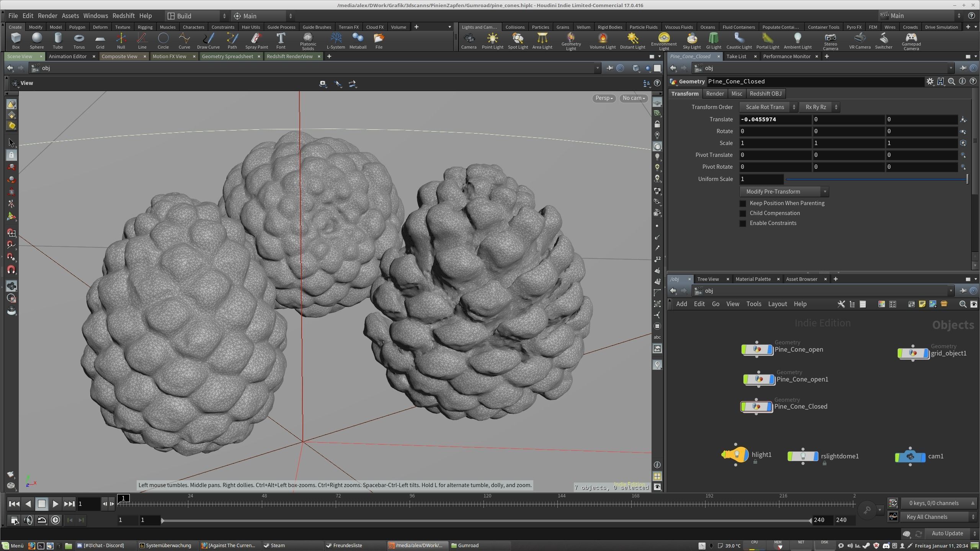This screenshot has width=980, height=551.
Task: Open the Auto Update dropdown
Action: pyautogui.click(x=951, y=533)
